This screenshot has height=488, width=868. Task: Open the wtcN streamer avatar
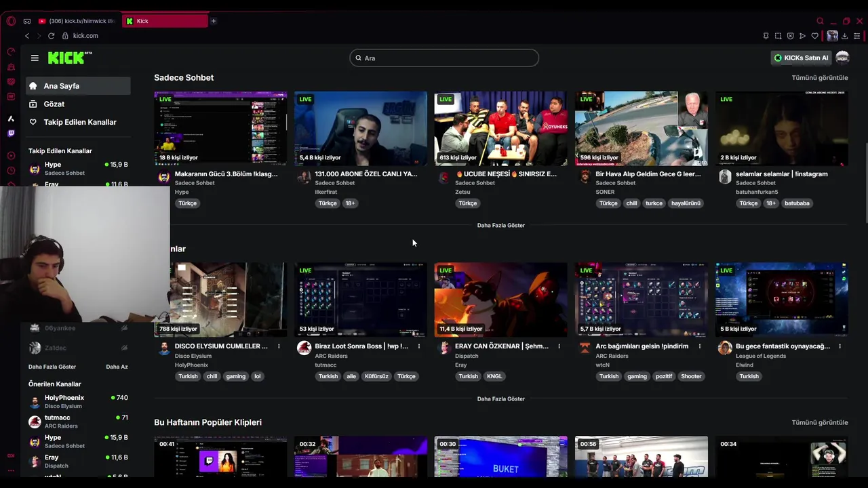585,348
